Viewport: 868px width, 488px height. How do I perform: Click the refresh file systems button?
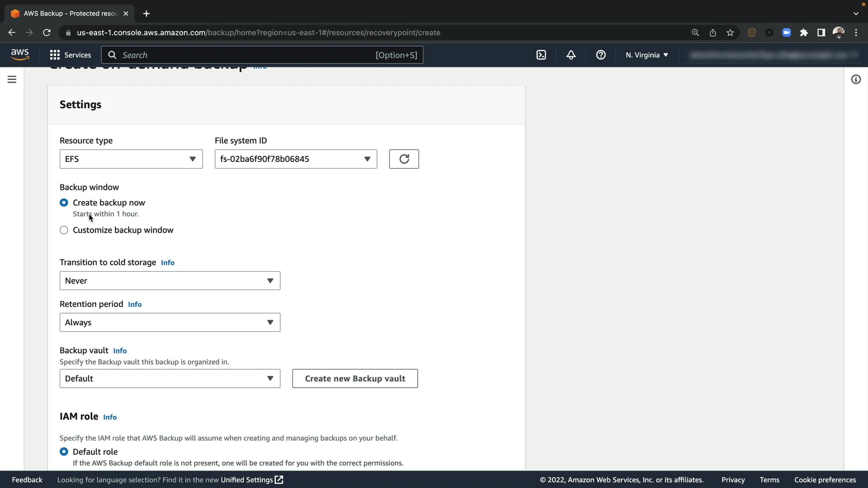pos(404,159)
